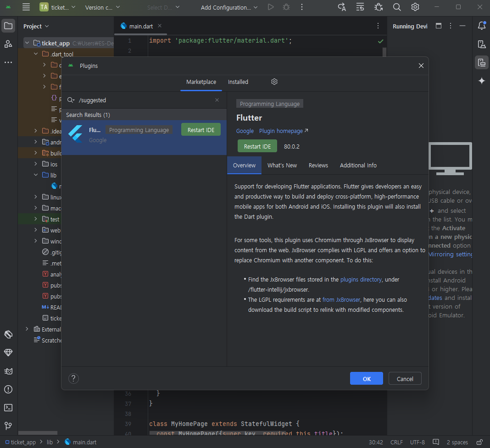Open the Notifications bell

482,26
